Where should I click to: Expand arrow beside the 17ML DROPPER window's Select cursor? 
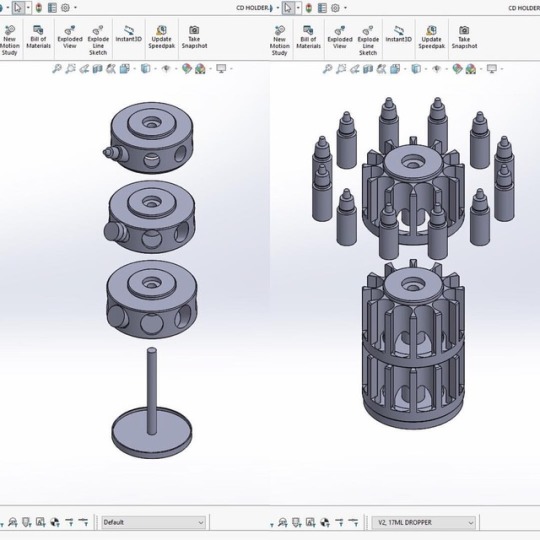coord(298,8)
